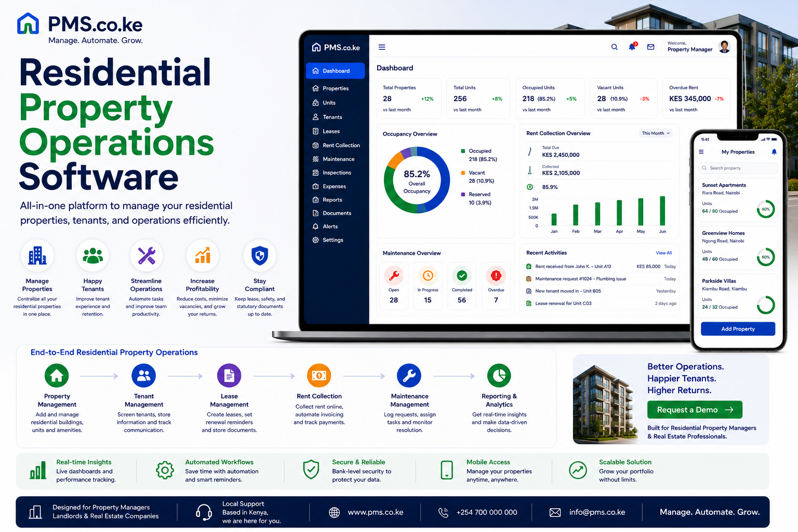The height and width of the screenshot is (532, 798).
Task: Select the Overdue Rent stat card
Action: (x=696, y=99)
